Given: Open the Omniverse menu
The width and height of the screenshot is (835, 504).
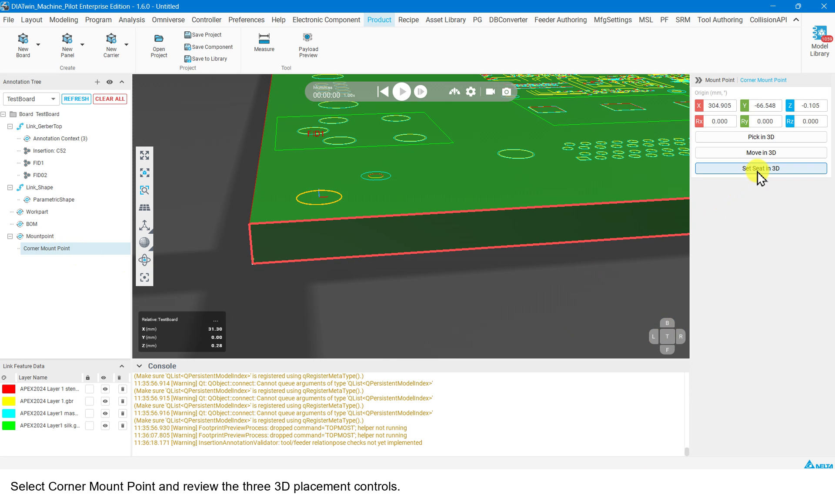Looking at the screenshot, I should (x=168, y=20).
